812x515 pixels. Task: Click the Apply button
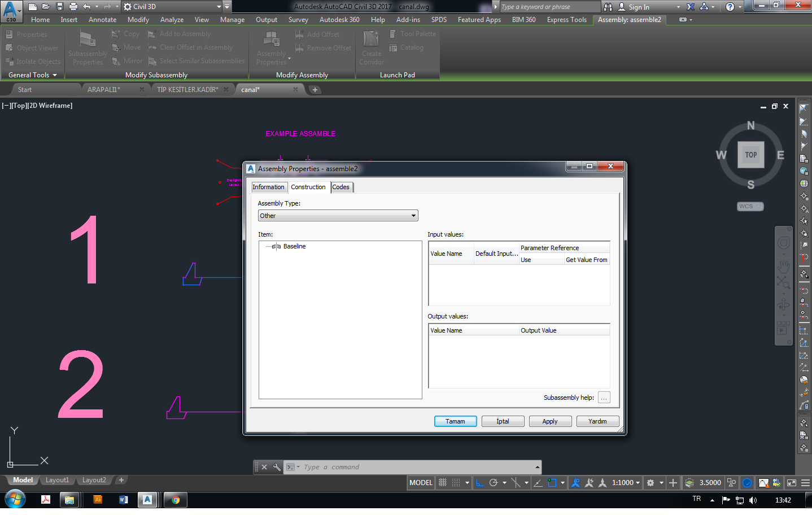tap(549, 421)
